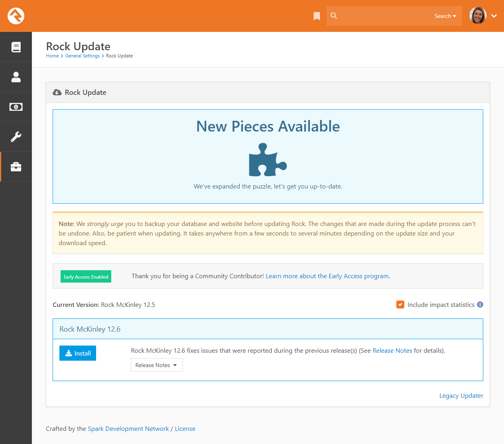Install Rock McKinley 12.6
This screenshot has width=504, height=444.
[x=78, y=353]
